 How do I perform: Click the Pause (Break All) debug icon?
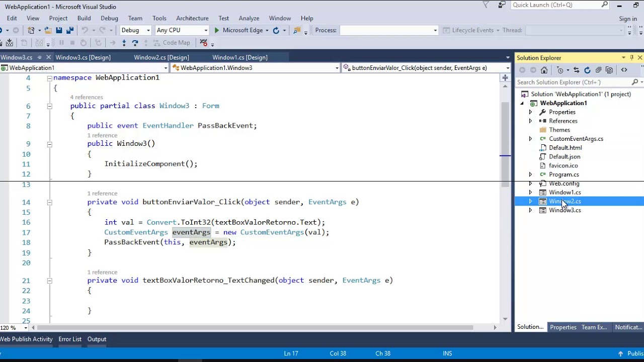61,43
